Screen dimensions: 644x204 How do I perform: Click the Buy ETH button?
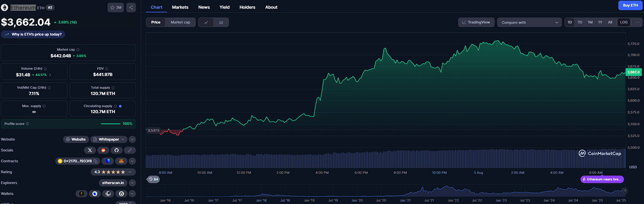pyautogui.click(x=630, y=6)
